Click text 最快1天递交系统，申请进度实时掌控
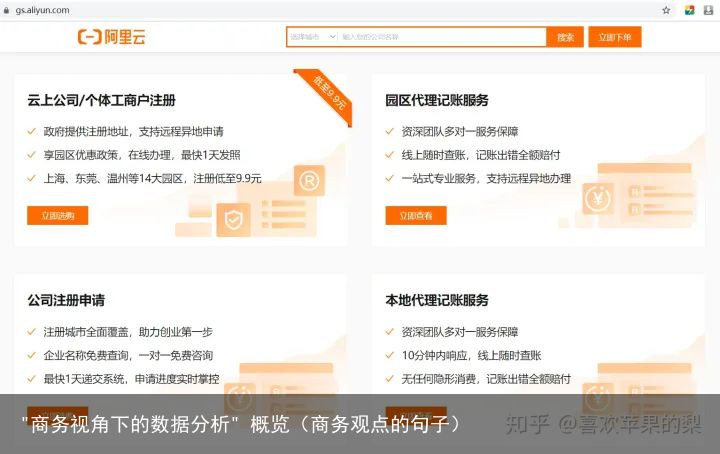Screen dimensions: 720x454 click(131, 379)
